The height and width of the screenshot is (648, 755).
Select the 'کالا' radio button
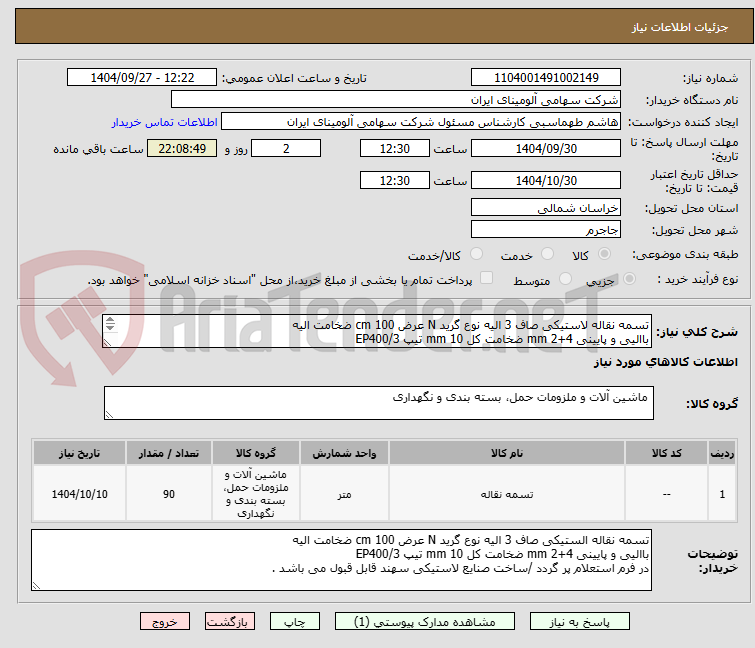click(604, 254)
